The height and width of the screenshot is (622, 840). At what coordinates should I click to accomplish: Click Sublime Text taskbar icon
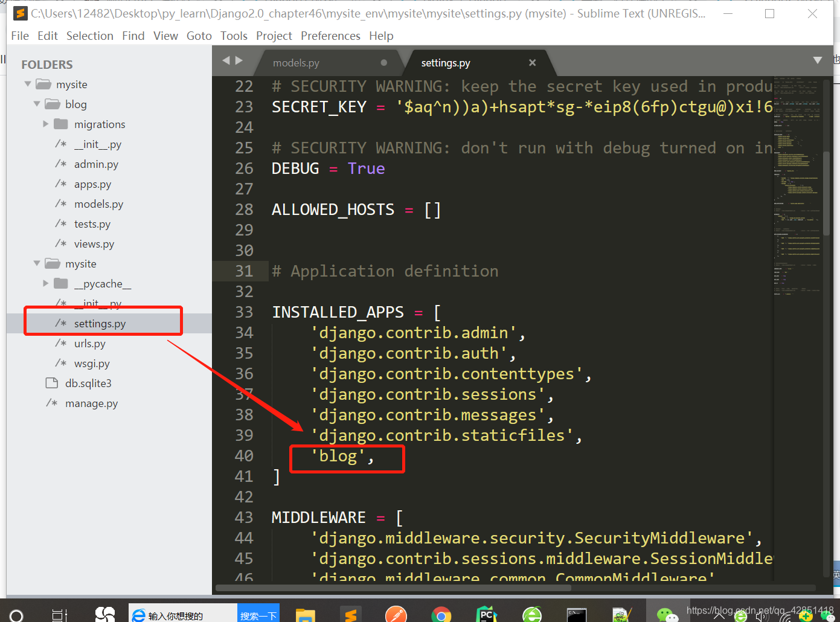tap(351, 615)
